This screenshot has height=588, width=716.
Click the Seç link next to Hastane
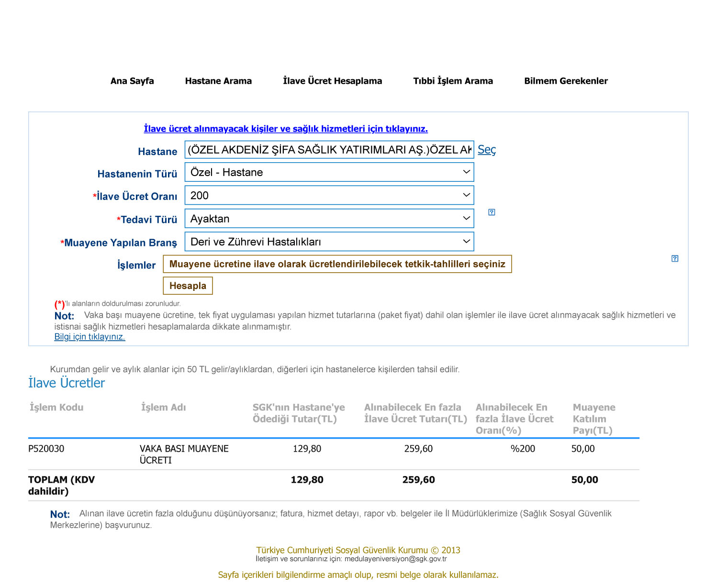[486, 150]
